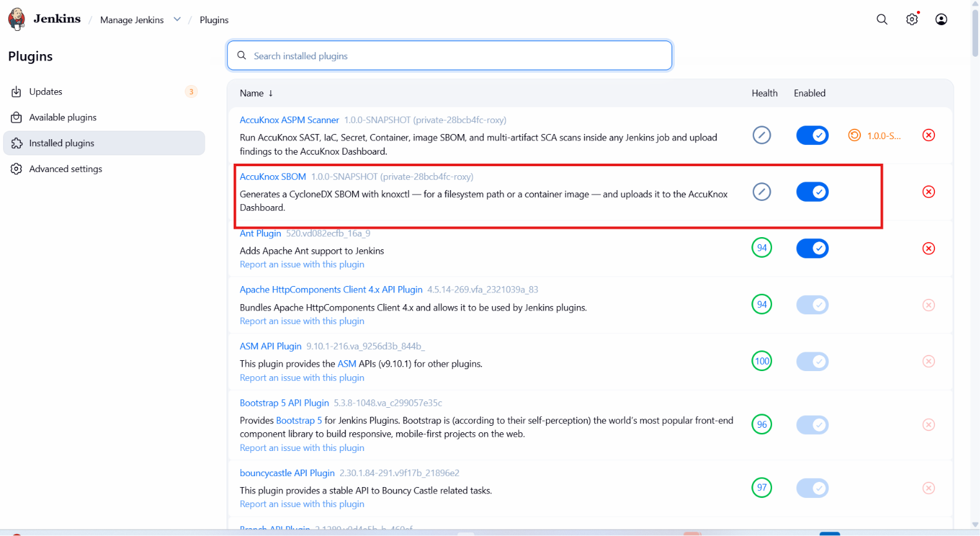Viewport: 980px width, 536px height.
Task: Toggle the bouncycastle API enabled switch
Action: (813, 488)
